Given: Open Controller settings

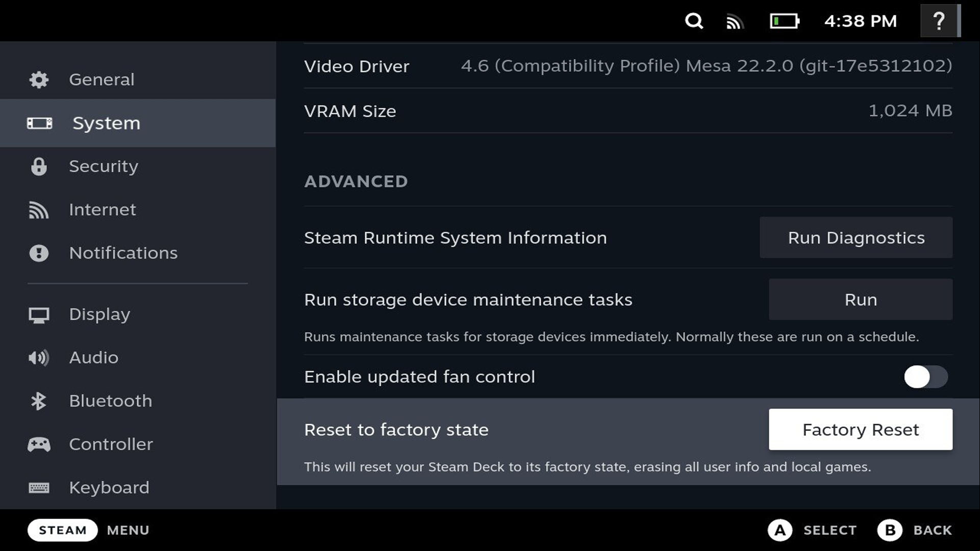Looking at the screenshot, I should coord(138,444).
